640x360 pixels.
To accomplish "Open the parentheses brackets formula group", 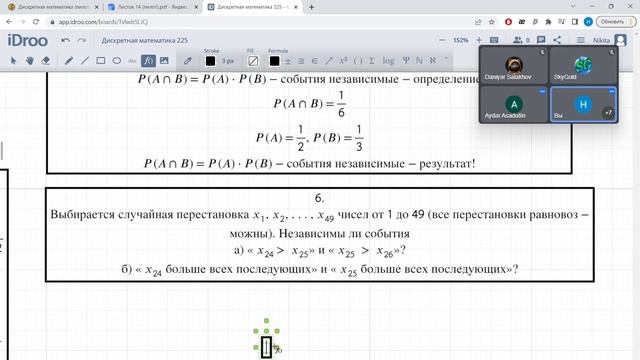I will pos(358,61).
